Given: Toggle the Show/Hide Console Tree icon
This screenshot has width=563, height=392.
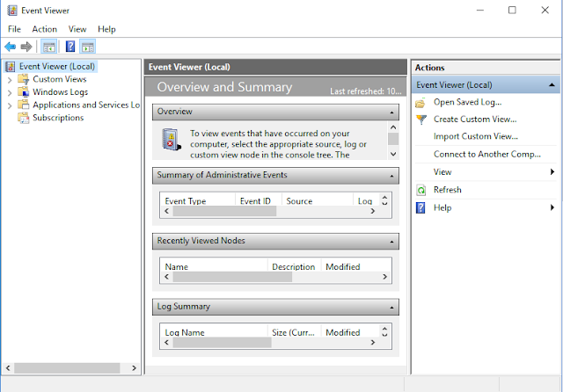Looking at the screenshot, I should coord(49,47).
